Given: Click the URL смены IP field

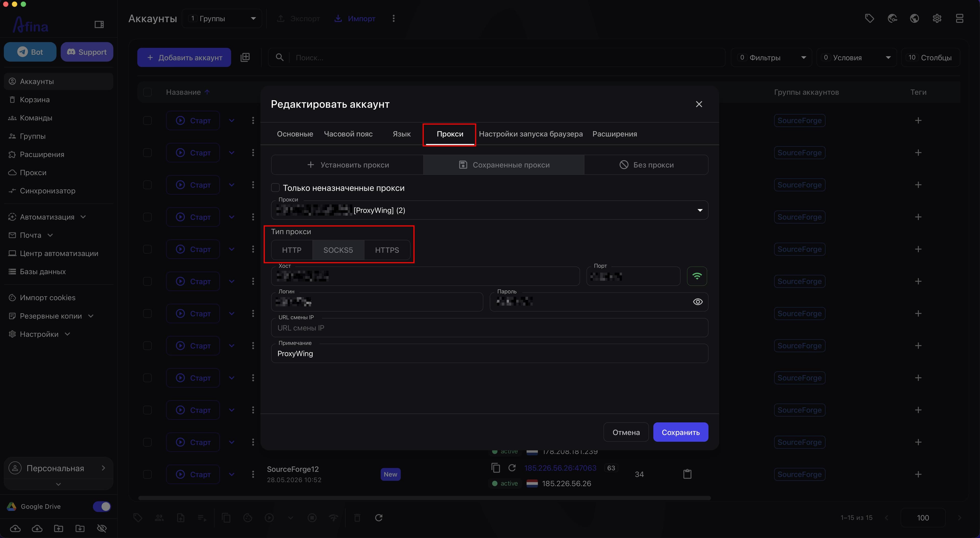Looking at the screenshot, I should click(x=489, y=328).
